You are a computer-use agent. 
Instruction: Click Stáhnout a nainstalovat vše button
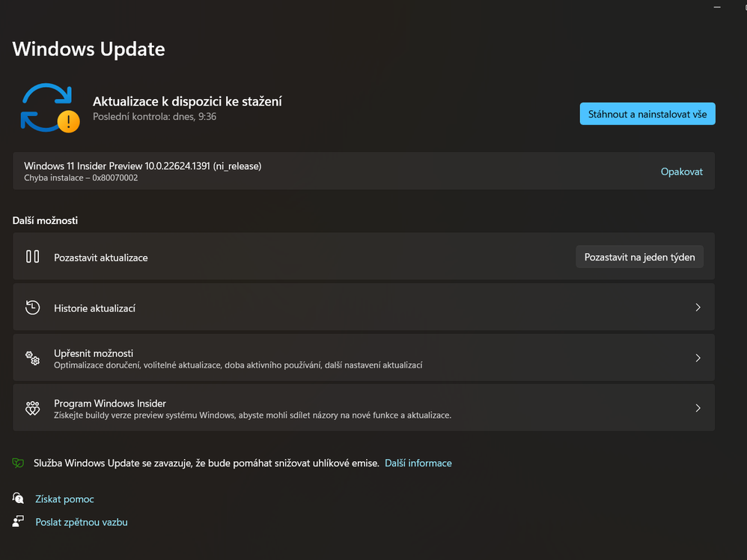(647, 114)
